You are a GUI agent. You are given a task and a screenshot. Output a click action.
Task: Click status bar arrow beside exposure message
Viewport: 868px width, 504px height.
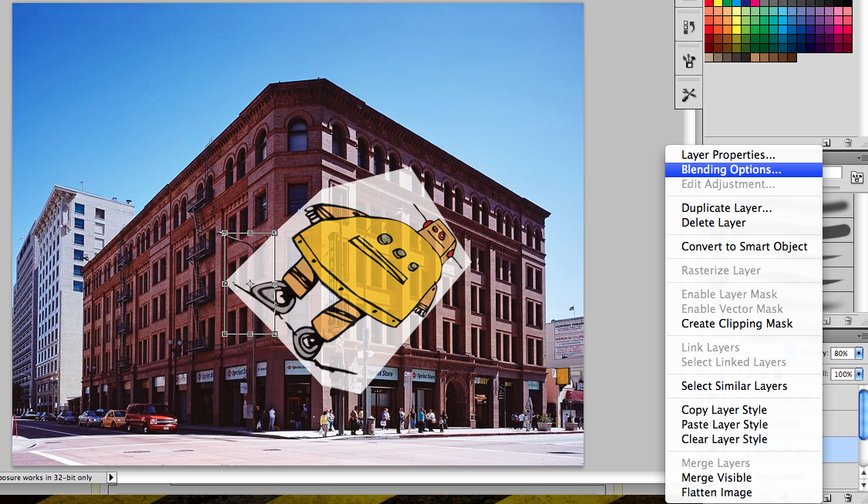coord(111,478)
